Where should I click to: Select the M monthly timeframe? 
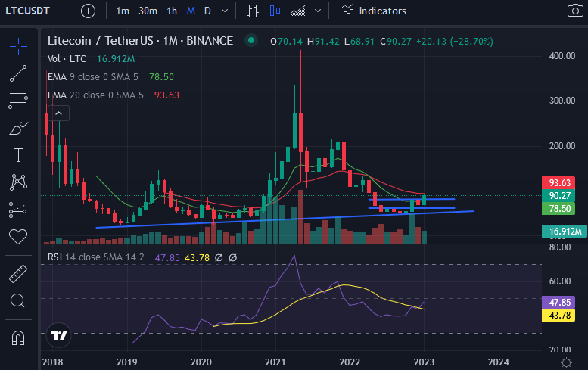(x=191, y=11)
